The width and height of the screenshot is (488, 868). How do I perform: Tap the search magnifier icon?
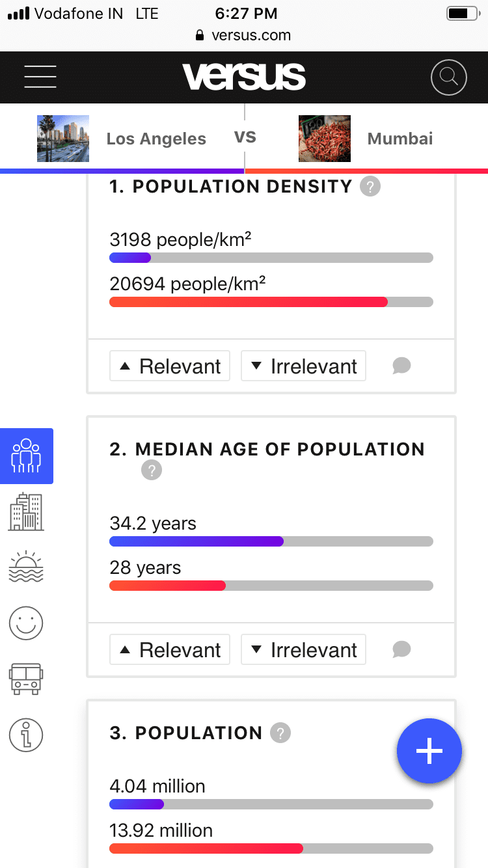(449, 77)
